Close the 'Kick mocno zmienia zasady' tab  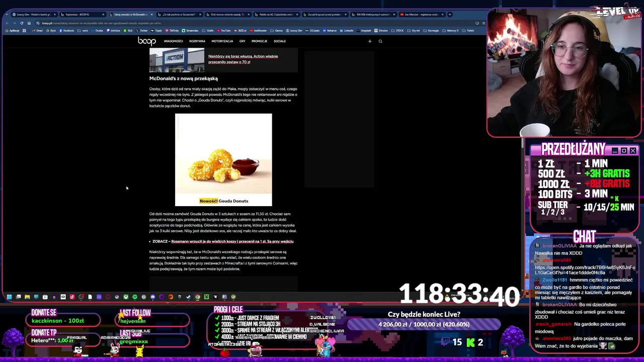tap(249, 15)
